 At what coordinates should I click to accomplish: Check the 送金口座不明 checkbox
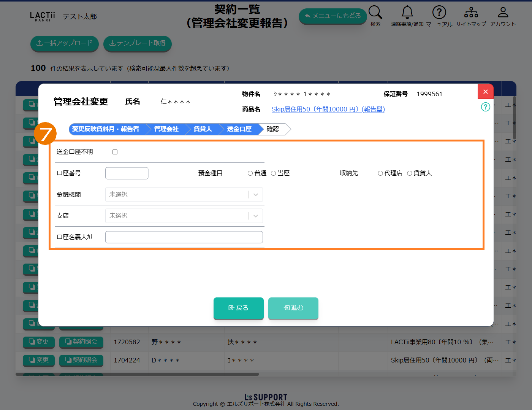coord(115,152)
